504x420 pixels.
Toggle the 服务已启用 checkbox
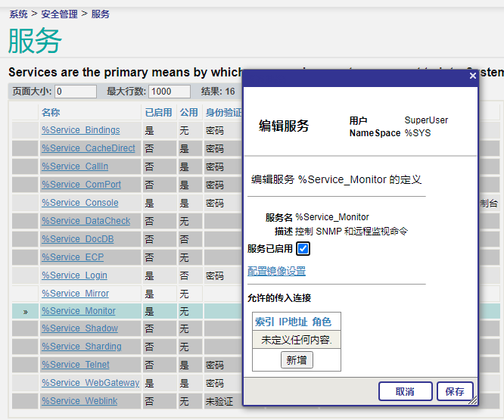pyautogui.click(x=303, y=248)
